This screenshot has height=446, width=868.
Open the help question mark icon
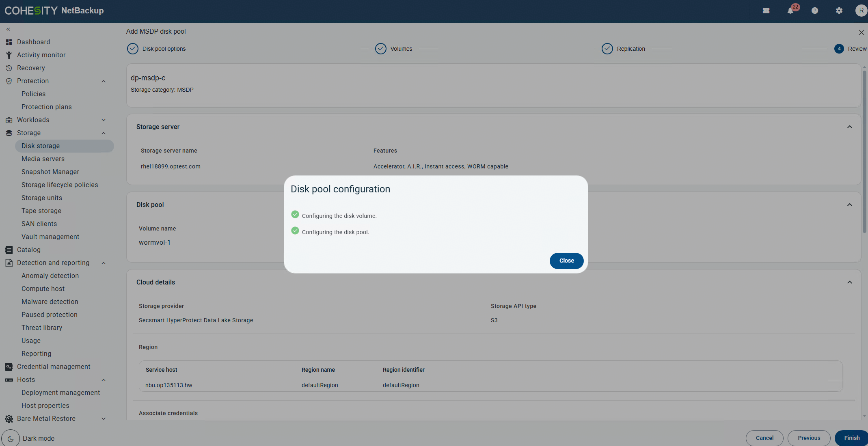815,11
